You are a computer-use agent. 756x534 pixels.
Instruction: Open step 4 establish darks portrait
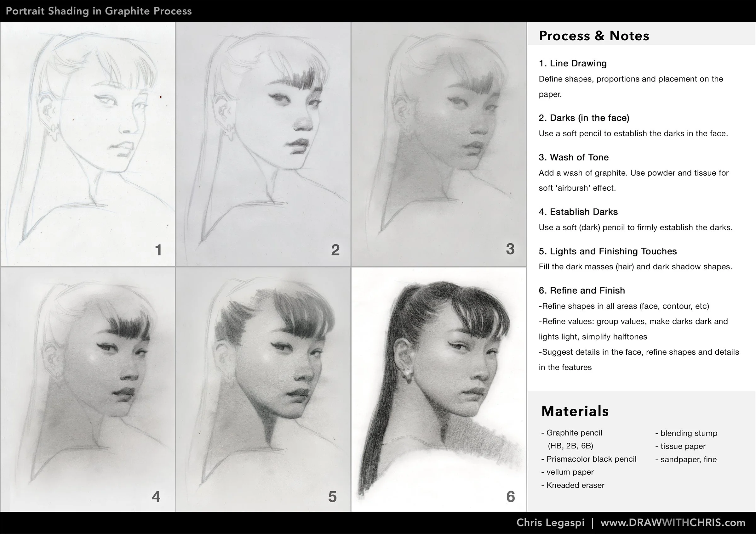coord(89,388)
